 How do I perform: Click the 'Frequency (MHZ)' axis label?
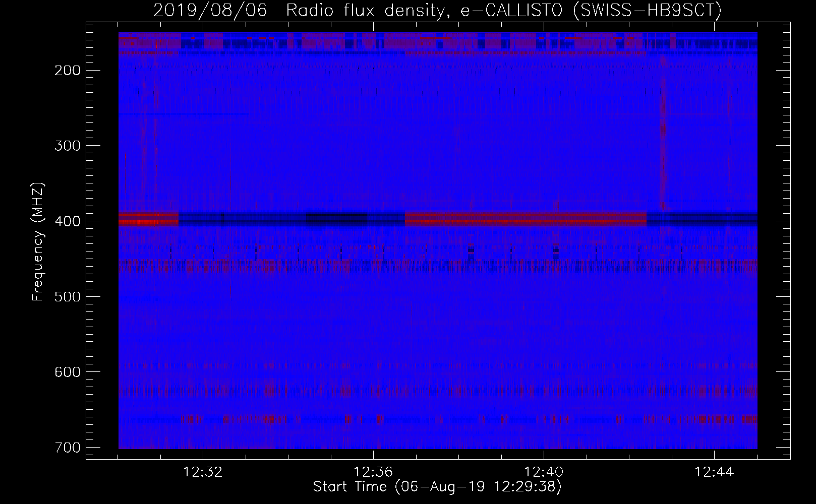click(x=38, y=242)
